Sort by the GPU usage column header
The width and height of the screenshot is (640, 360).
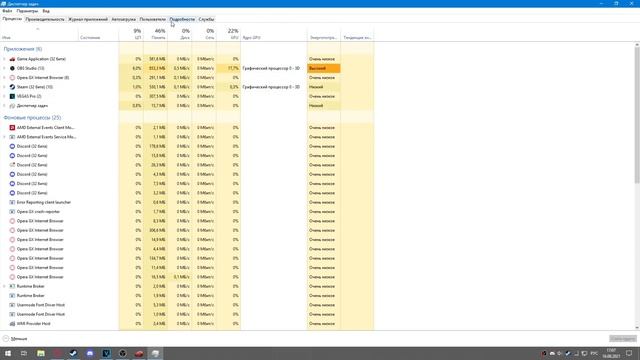(x=229, y=34)
